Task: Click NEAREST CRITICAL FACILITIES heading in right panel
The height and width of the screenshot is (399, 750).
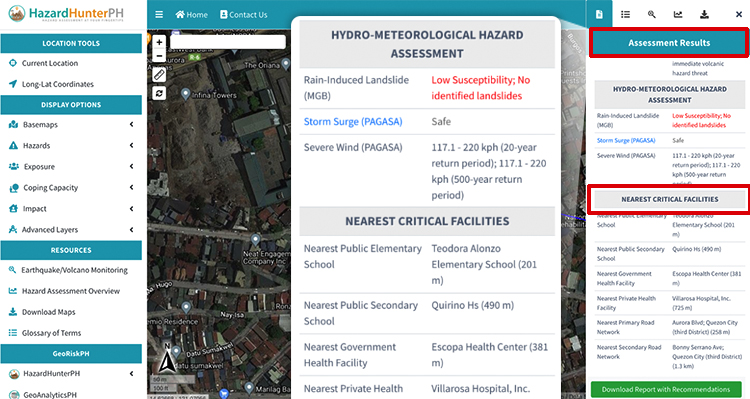Action: click(x=670, y=200)
